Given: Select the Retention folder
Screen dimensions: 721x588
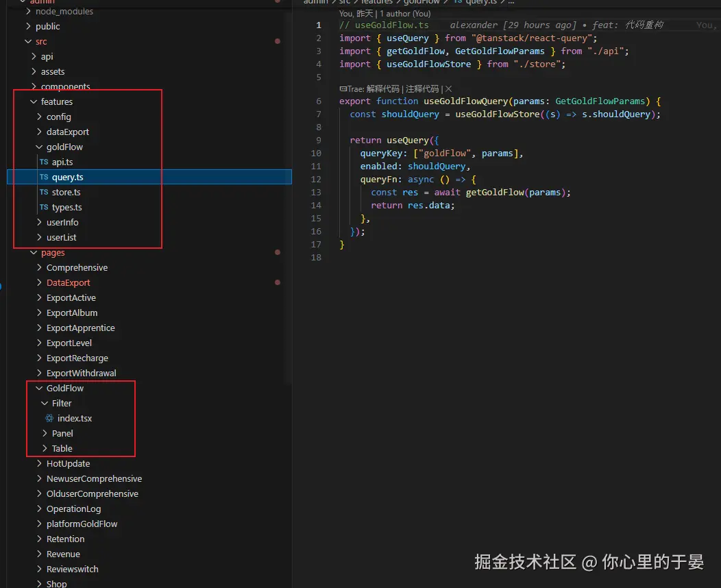Looking at the screenshot, I should click(65, 539).
